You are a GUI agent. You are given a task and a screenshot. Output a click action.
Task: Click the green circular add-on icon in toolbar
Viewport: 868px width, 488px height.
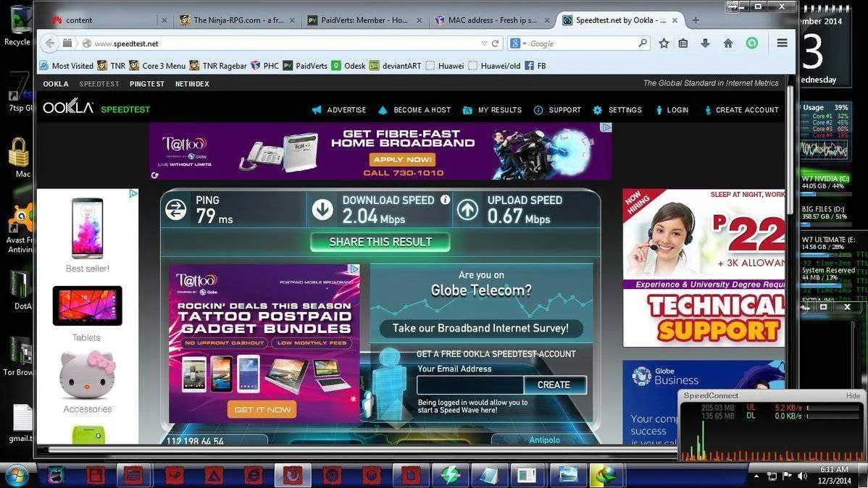point(752,43)
